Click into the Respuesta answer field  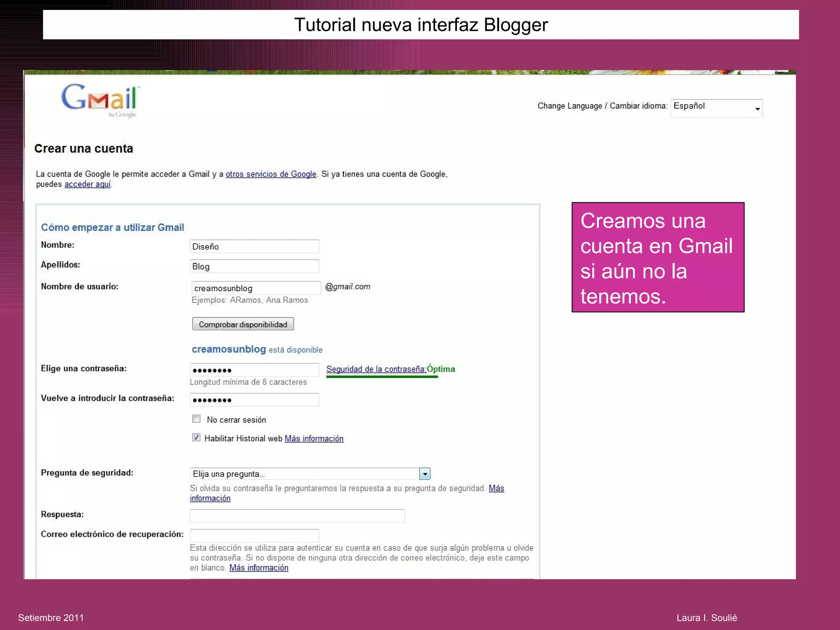click(297, 516)
